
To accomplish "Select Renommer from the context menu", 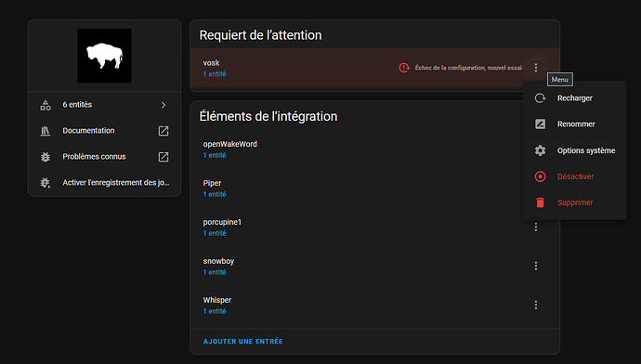I will [575, 124].
